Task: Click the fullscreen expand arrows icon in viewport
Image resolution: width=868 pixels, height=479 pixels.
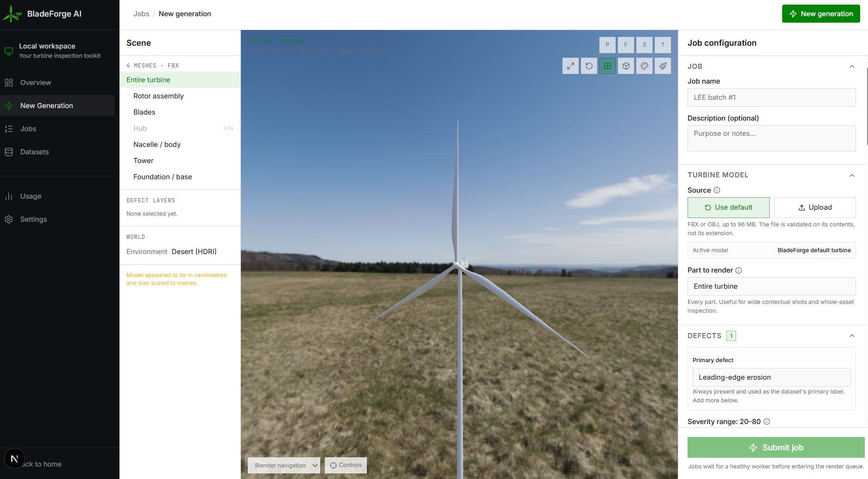Action: (x=570, y=66)
